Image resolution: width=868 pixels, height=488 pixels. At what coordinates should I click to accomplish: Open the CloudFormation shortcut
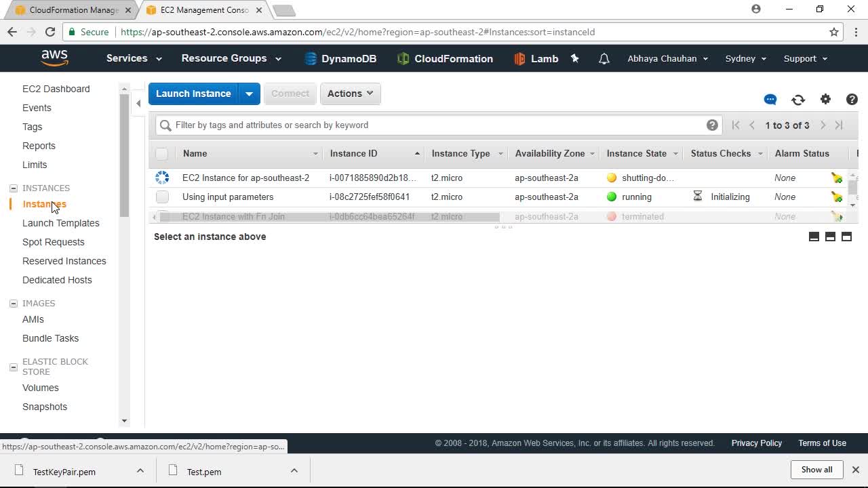coord(445,58)
